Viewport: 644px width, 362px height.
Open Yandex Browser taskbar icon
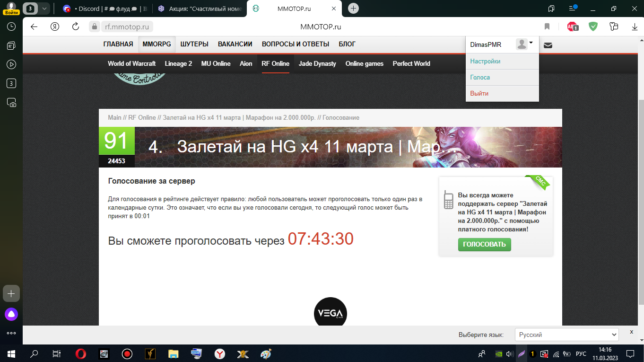coord(220,353)
